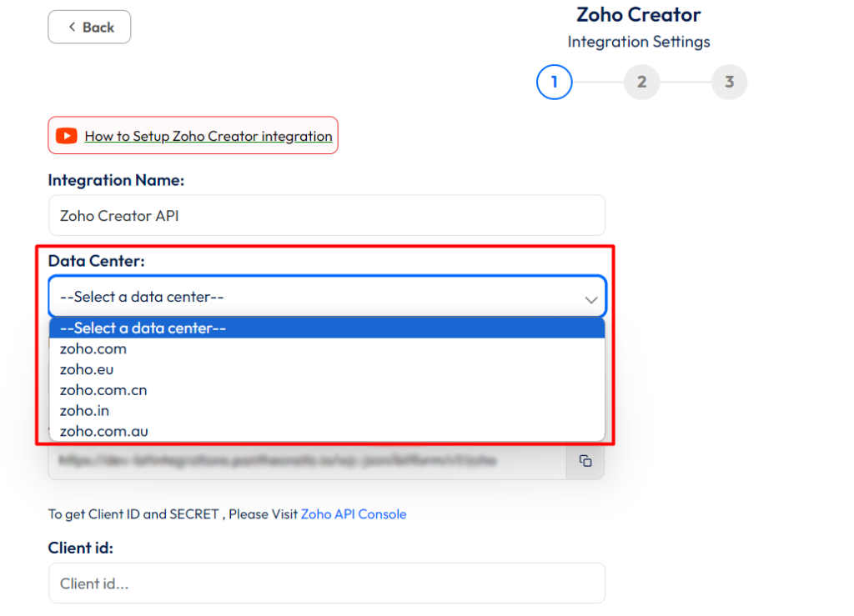Click the YouTube icon on setup tutorial link
Screen dimensions: 854x616
(x=67, y=136)
